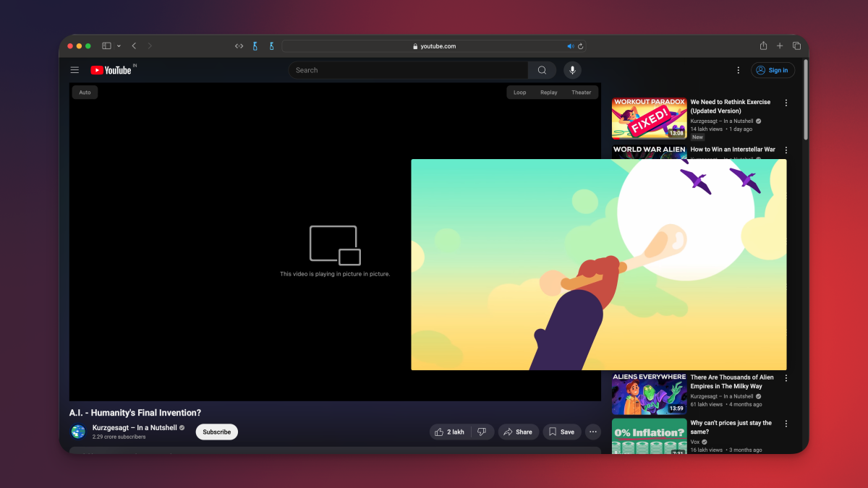The height and width of the screenshot is (488, 868).
Task: Show the Safari tab overview
Action: click(796, 46)
